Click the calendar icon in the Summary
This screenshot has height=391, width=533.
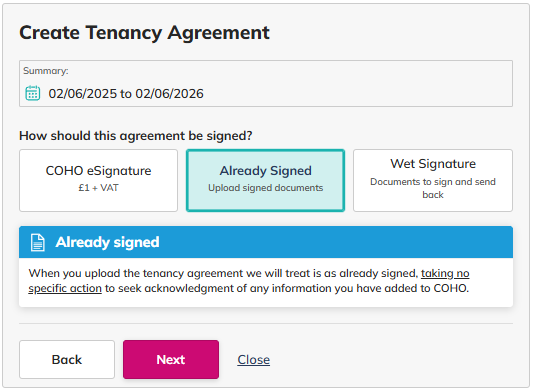coord(33,93)
